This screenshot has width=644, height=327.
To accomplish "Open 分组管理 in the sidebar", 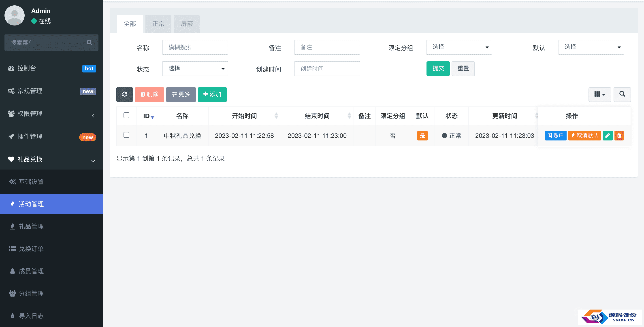I will point(51,293).
